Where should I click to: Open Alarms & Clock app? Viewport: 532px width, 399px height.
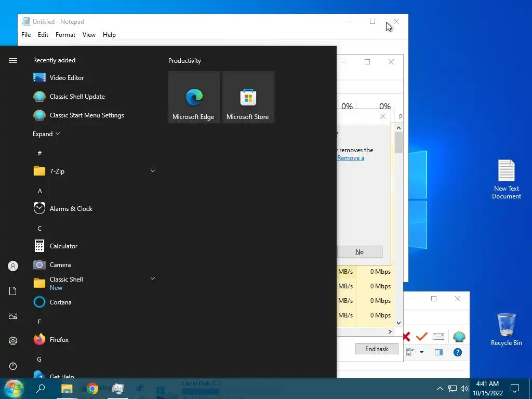click(x=63, y=209)
